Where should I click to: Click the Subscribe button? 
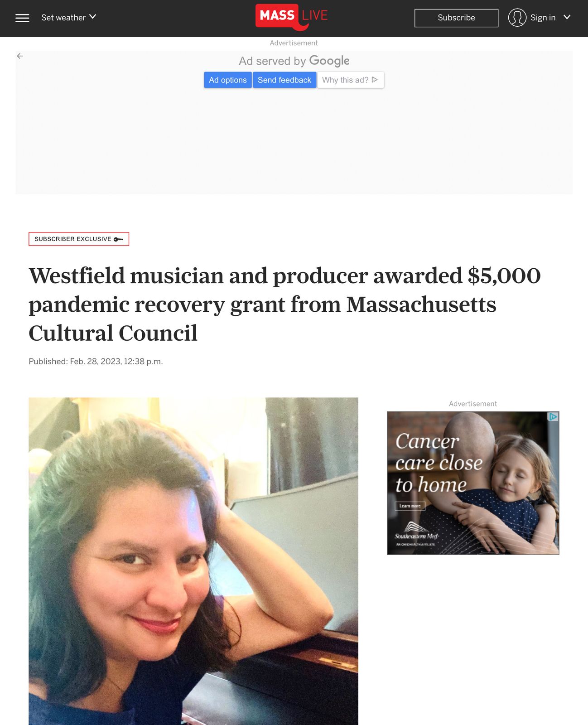(x=456, y=18)
